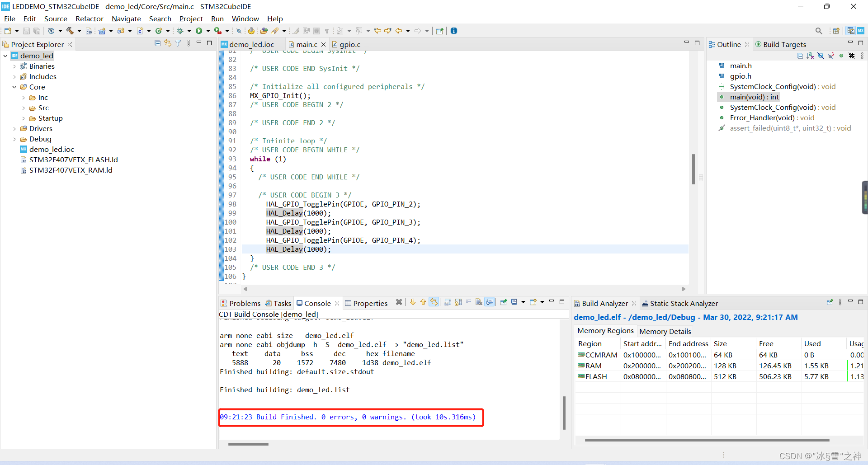Click the green bug Debug icon
The width and height of the screenshot is (868, 465).
(180, 31)
